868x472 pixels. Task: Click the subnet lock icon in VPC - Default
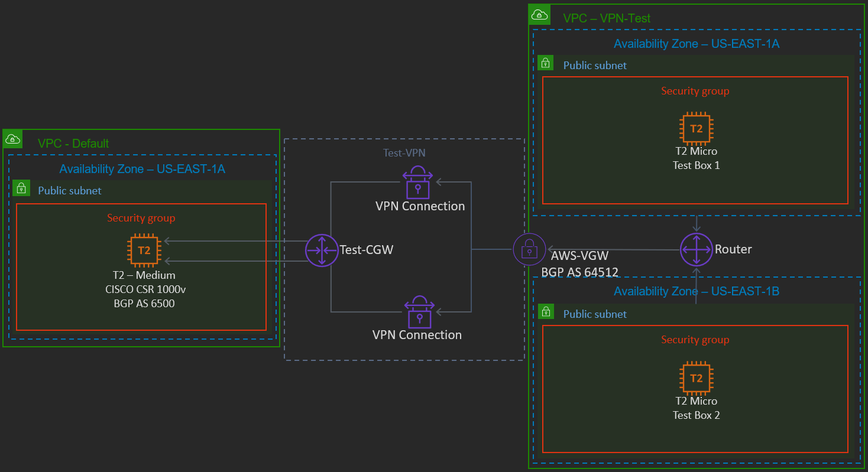tap(21, 189)
